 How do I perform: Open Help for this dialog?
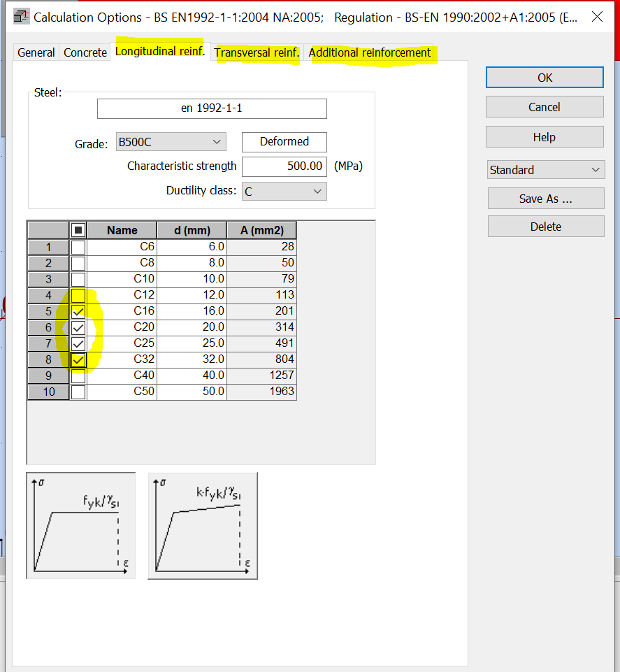tap(544, 136)
